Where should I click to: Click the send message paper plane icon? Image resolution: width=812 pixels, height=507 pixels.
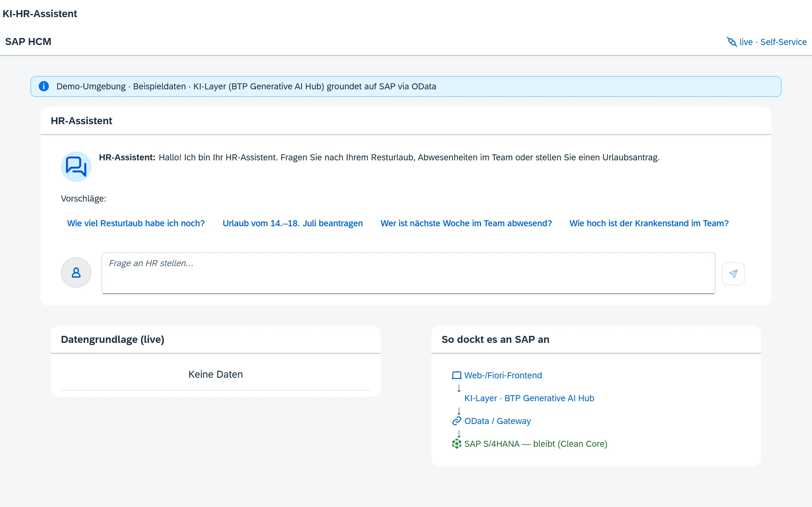(733, 273)
